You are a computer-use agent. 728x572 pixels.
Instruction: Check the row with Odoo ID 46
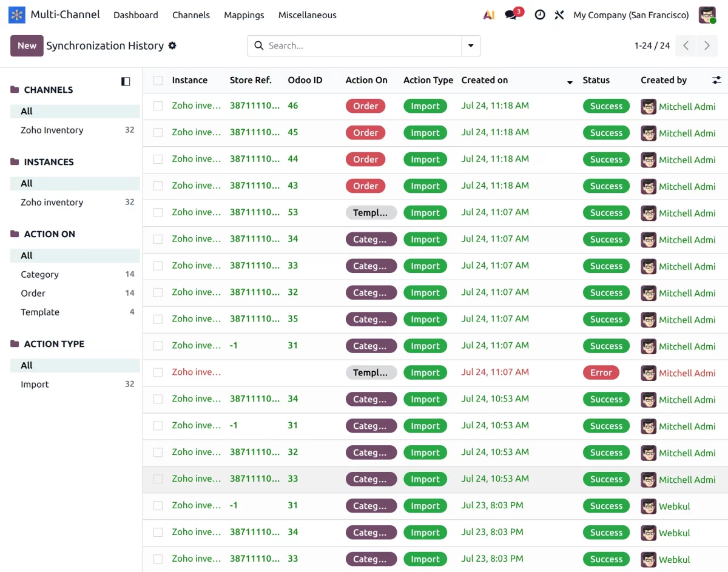pos(158,106)
